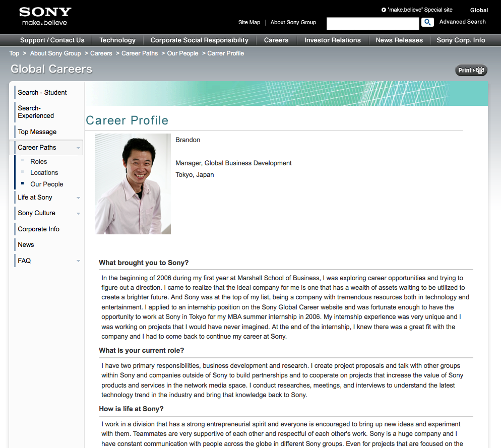Click the bullet marker beside Roles

pos(22,161)
